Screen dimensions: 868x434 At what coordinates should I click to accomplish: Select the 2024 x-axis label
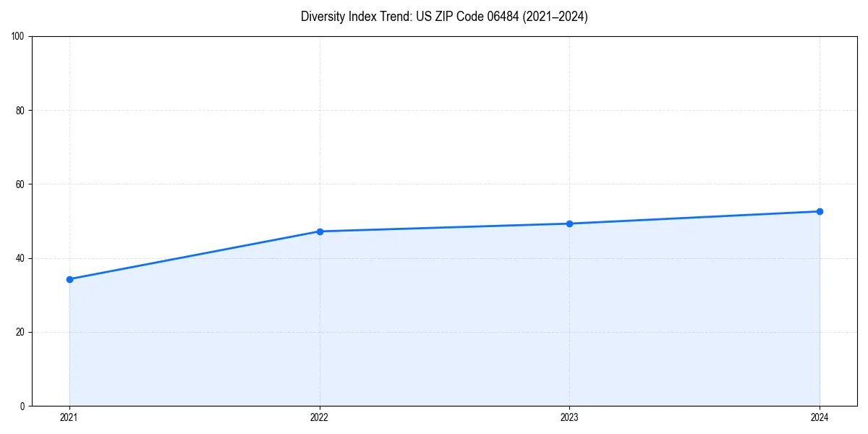tap(820, 418)
